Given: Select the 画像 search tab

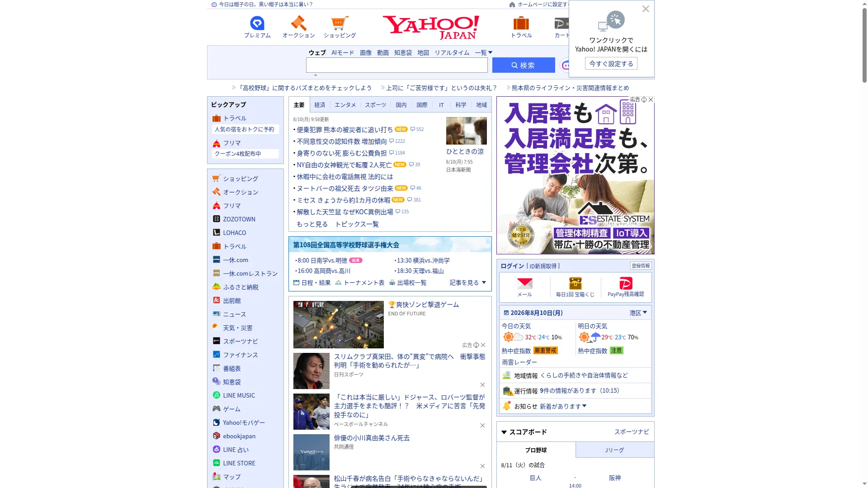Looking at the screenshot, I should pyautogui.click(x=366, y=52).
